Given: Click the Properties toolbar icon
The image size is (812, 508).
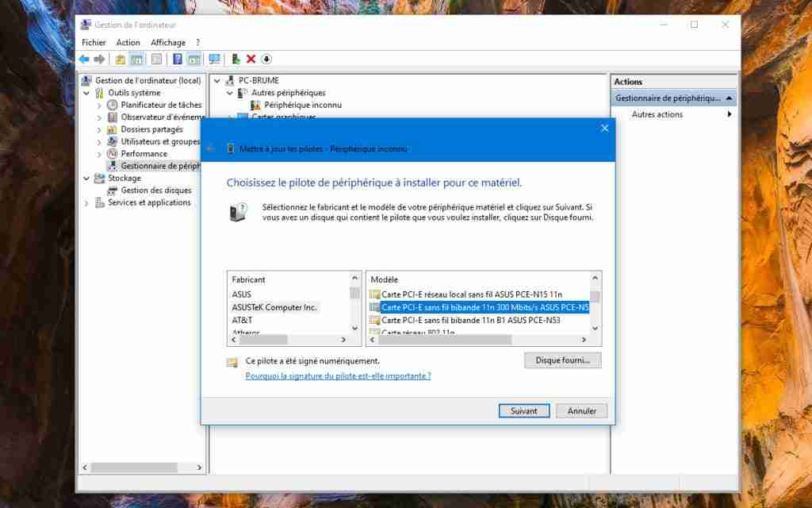Looking at the screenshot, I should (x=158, y=59).
